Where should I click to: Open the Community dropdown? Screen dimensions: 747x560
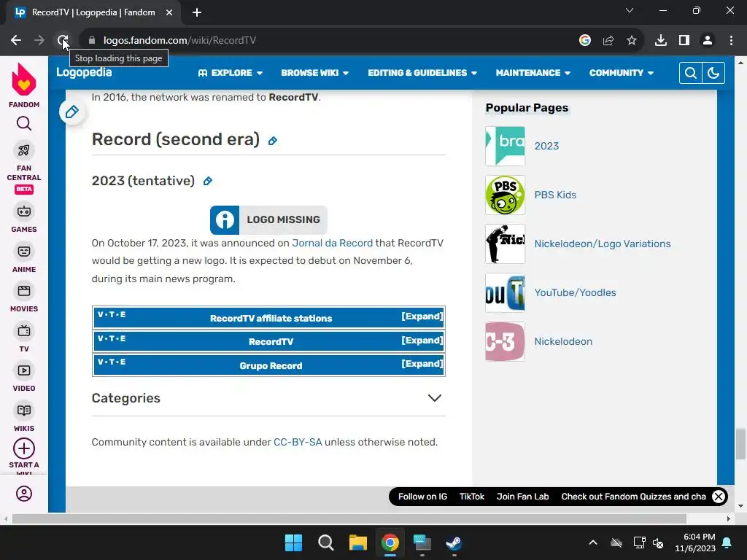[622, 73]
